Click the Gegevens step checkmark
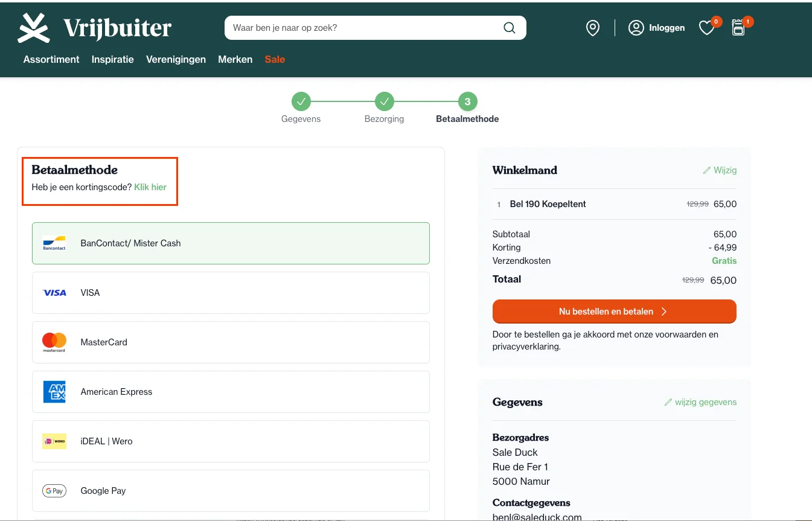Screen dimensions: 812x521 click(301, 101)
